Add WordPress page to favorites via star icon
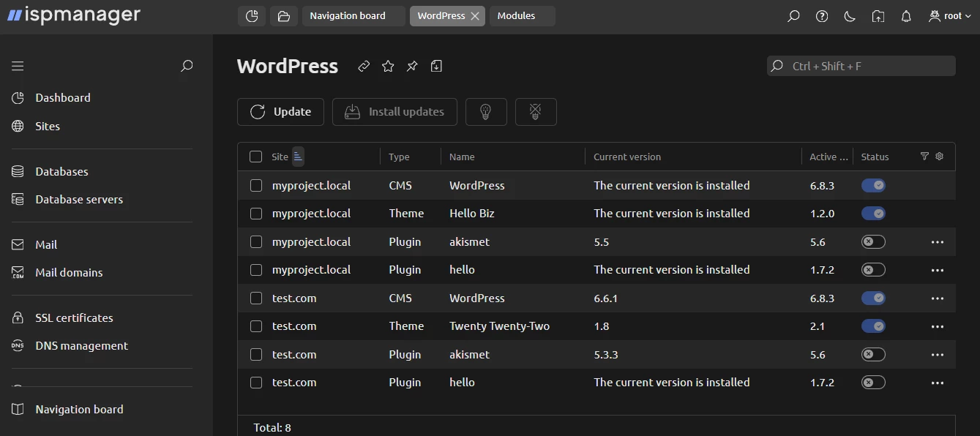Viewport: 980px width, 436px height. 388,66
